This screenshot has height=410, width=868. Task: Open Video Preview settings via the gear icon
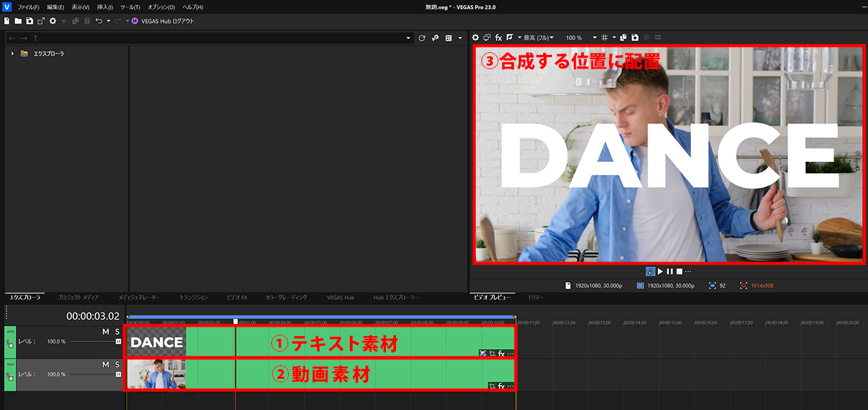[476, 38]
